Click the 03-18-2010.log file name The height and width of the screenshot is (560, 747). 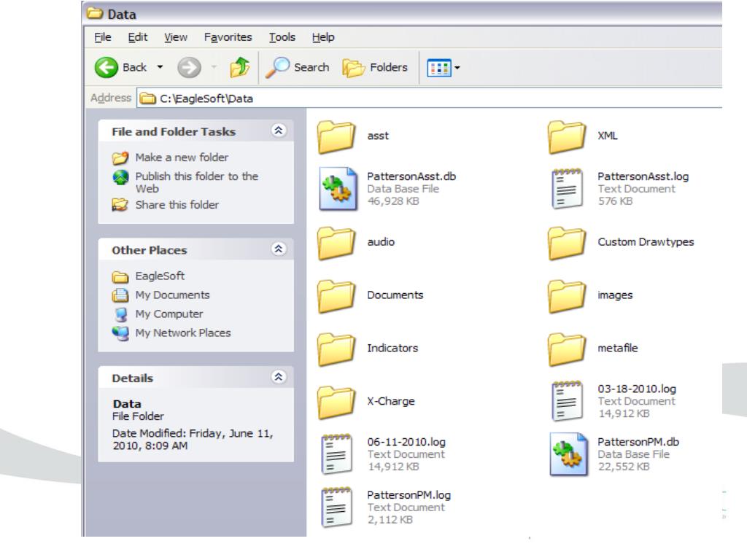pos(636,389)
